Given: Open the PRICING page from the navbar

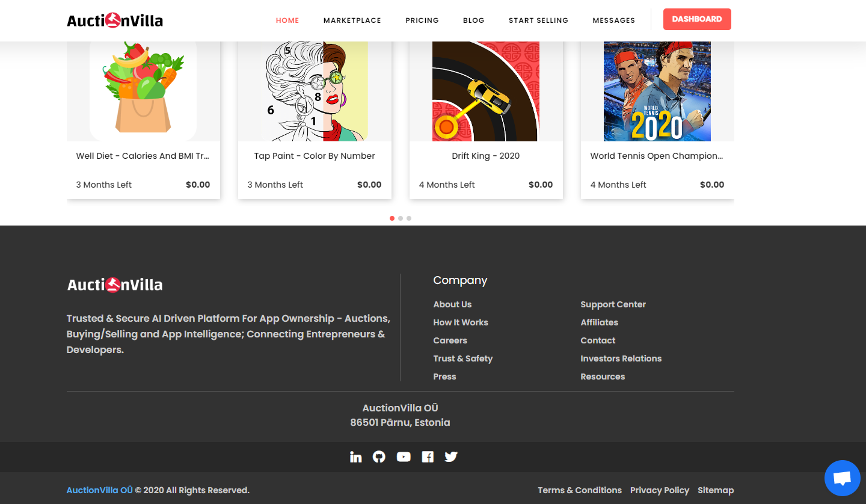Looking at the screenshot, I should [x=422, y=20].
